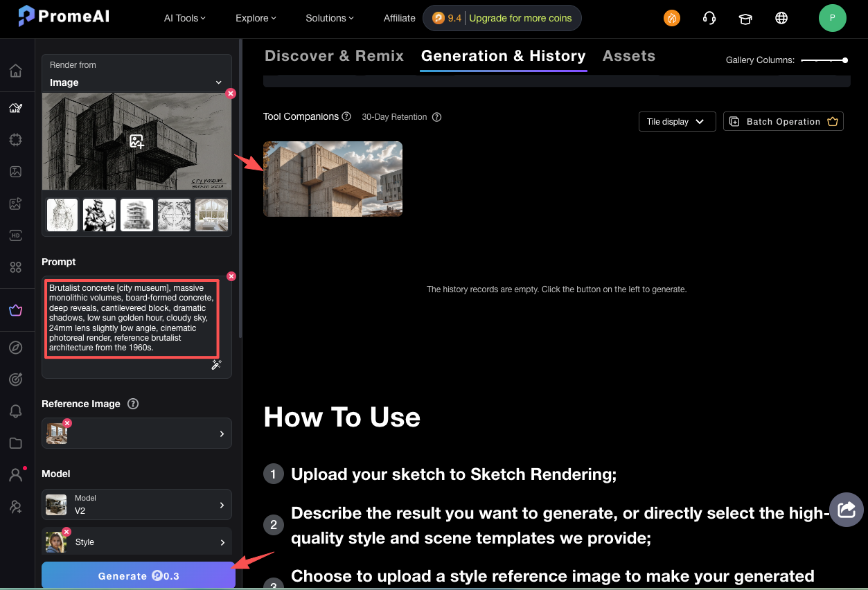Image resolution: width=868 pixels, height=590 pixels.
Task: Expand the Style selector
Action: (136, 542)
